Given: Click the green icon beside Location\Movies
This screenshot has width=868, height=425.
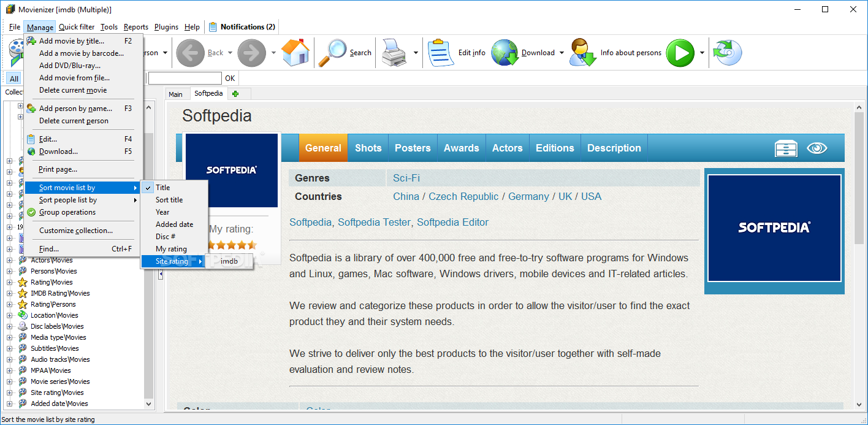Looking at the screenshot, I should pos(23,315).
